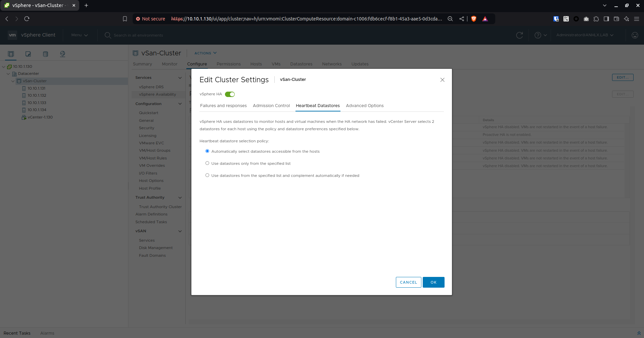Screen dimensions: 644x338
Task: Open the help question mark icon
Action: click(538, 35)
